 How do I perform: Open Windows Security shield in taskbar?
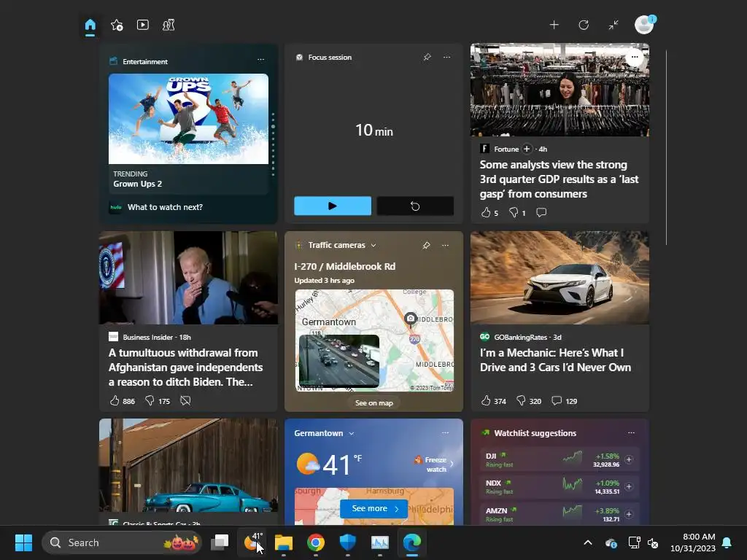(348, 542)
